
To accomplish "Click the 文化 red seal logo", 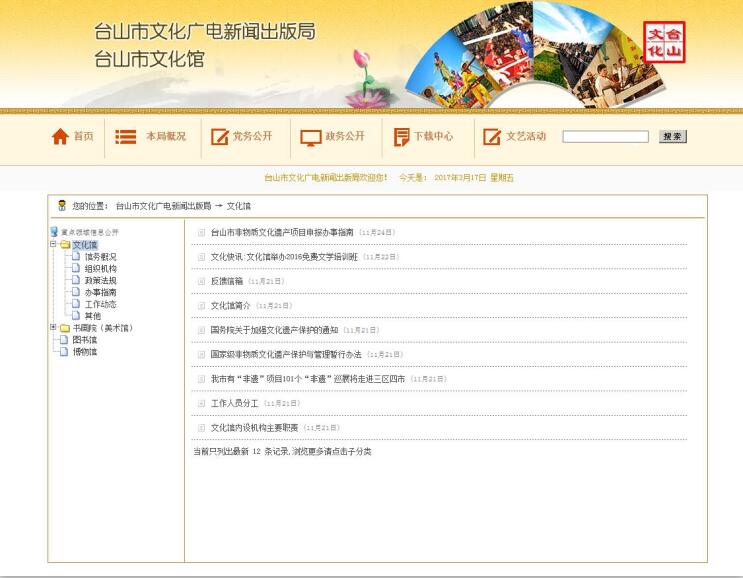I will coord(664,42).
